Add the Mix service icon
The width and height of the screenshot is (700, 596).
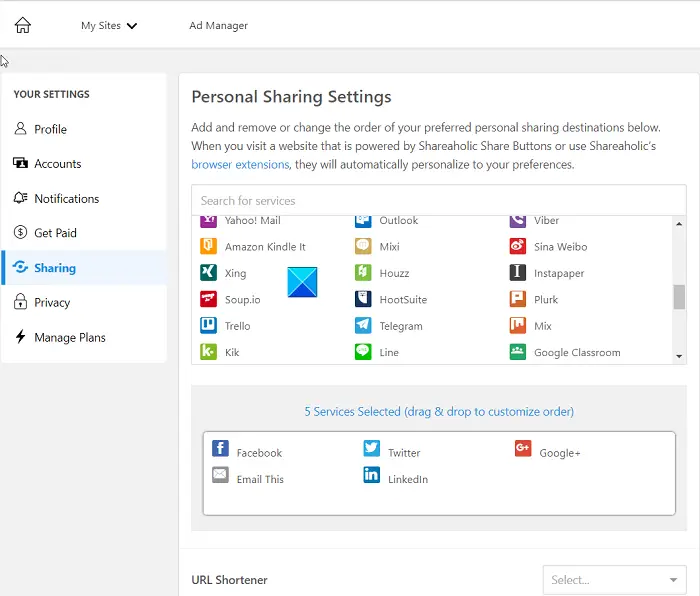coord(518,325)
